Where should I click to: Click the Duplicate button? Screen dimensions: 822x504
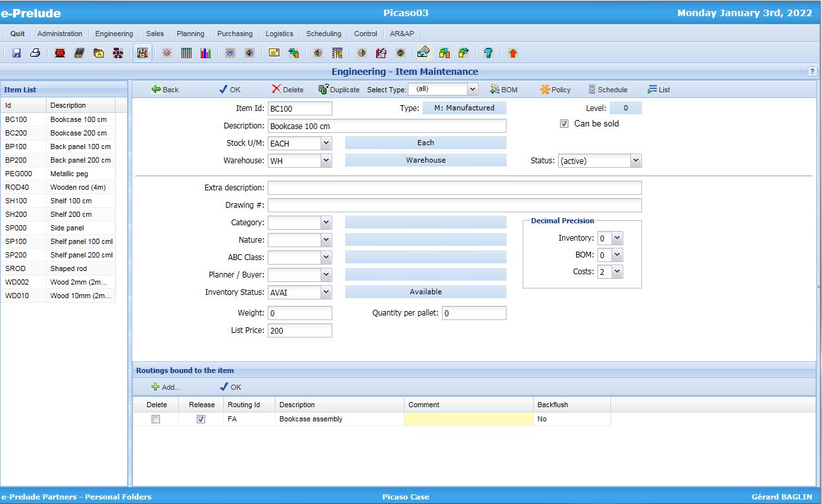[339, 90]
